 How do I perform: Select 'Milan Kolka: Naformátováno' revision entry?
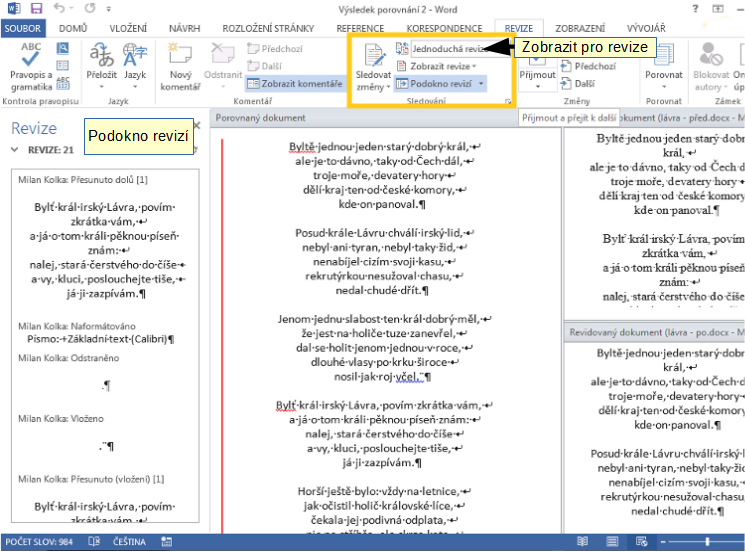click(77, 326)
